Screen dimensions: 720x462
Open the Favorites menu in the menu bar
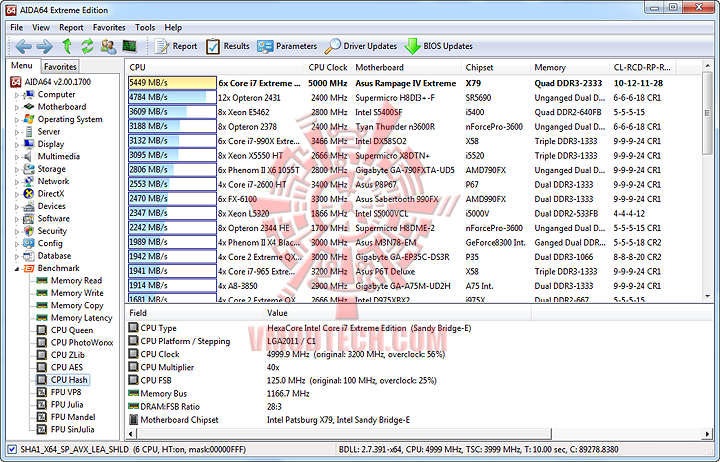109,28
